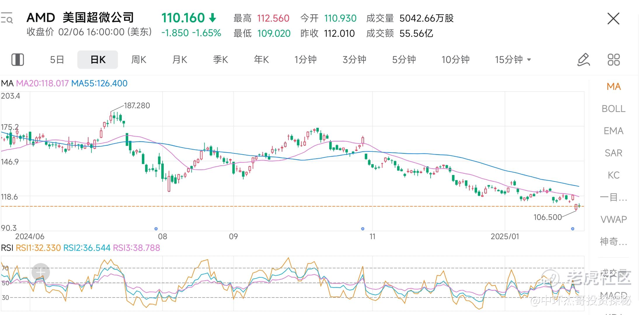Click the 2024/06 date axis label
Viewport: 644px width, 315px height.
[30, 237]
